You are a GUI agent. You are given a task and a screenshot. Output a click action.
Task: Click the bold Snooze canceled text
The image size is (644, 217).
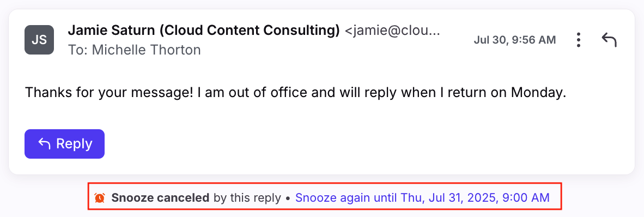pos(160,198)
